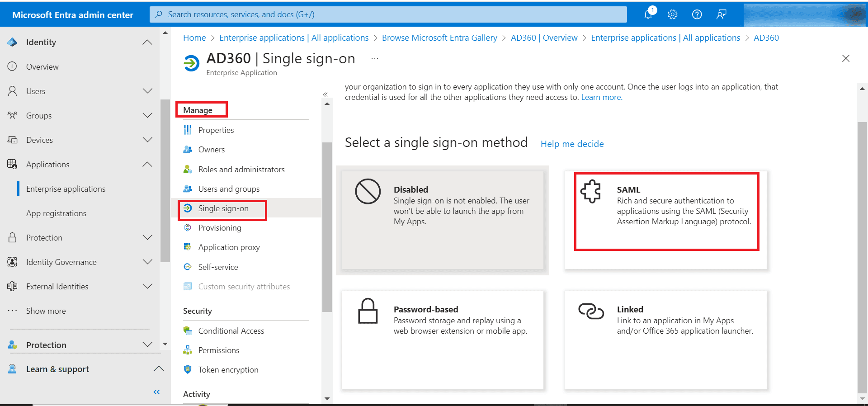The image size is (868, 406).
Task: Select Roles and administrators
Action: pos(241,169)
